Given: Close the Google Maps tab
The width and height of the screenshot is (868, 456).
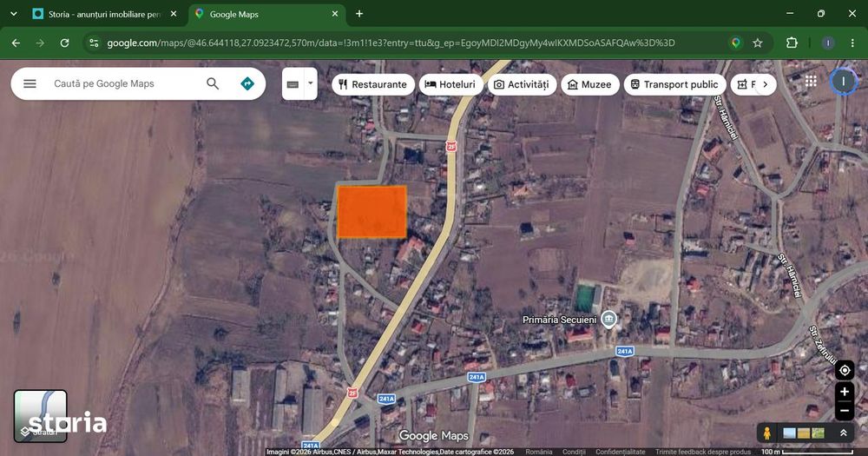Looking at the screenshot, I should point(335,14).
